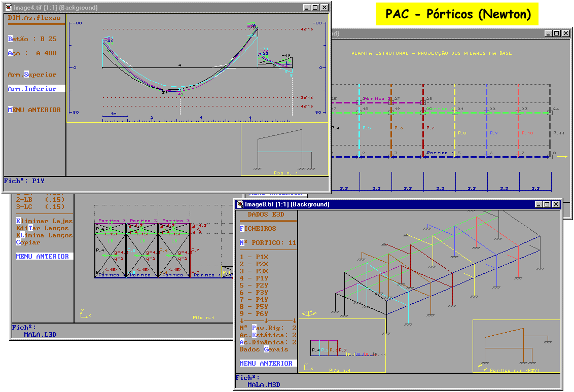
Task: Click the XY axis icon near Piso n.1
Action: click(x=84, y=314)
